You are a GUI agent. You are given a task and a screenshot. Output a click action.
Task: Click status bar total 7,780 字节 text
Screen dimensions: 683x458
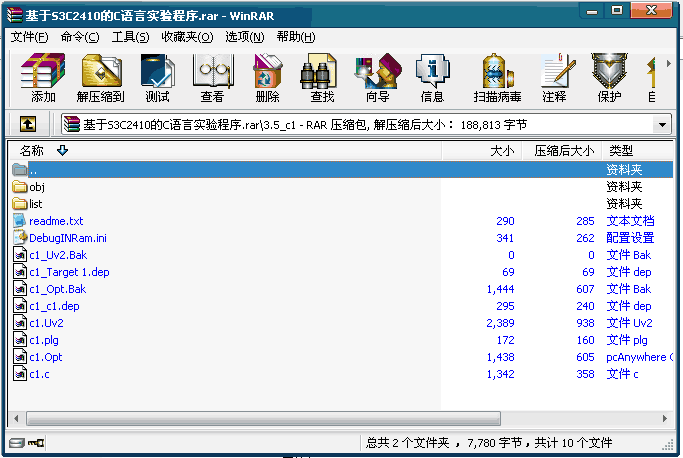494,443
